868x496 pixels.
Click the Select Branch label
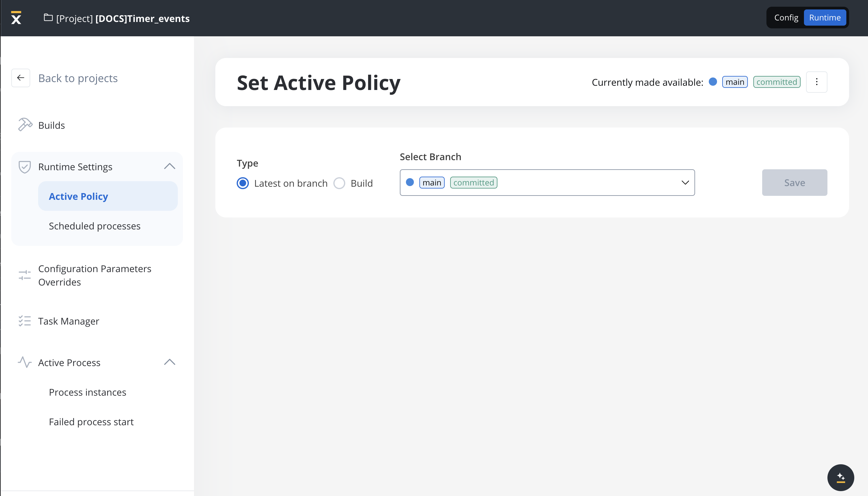430,157
